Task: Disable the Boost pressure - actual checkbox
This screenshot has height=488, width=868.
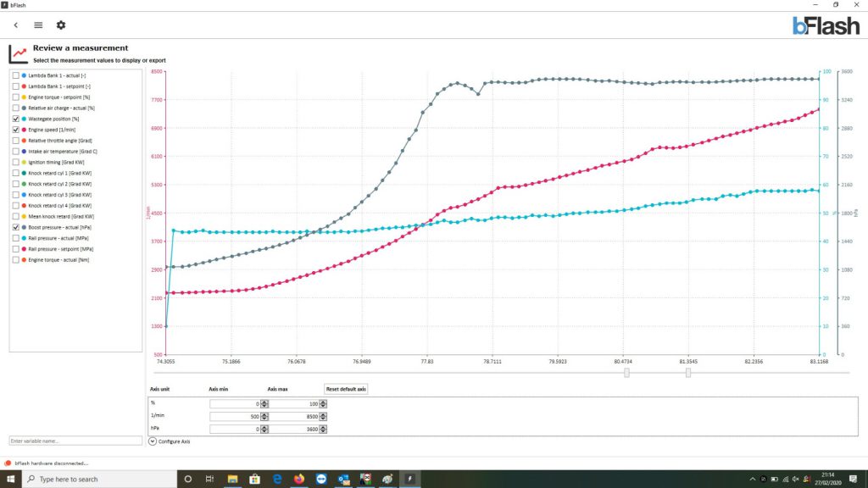Action: pos(15,227)
